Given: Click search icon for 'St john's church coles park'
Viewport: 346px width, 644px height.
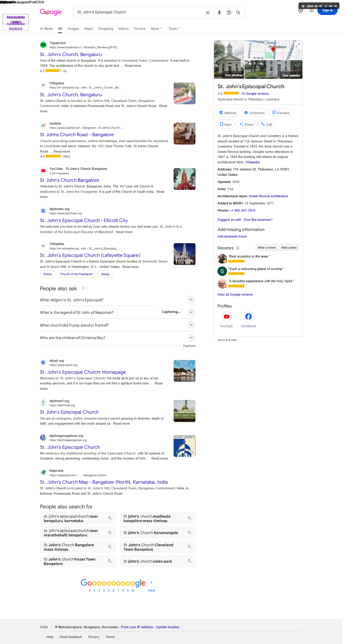Looking at the screenshot, I should point(189,561).
